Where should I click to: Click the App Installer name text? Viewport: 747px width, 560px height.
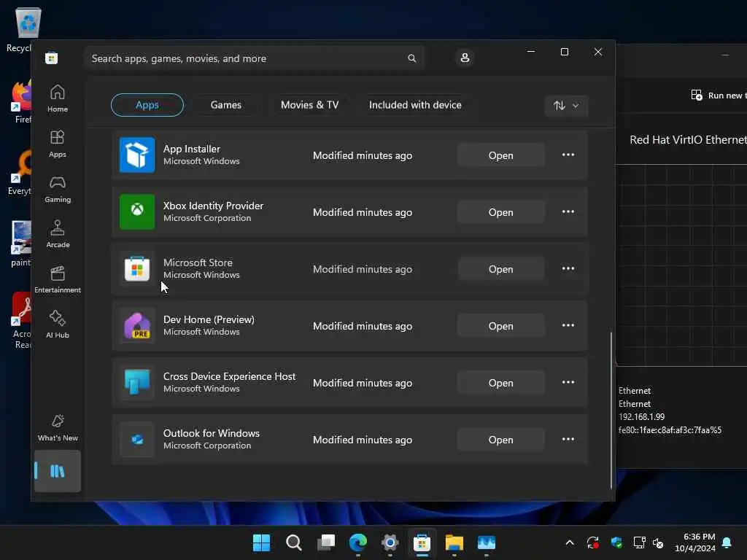click(x=192, y=149)
